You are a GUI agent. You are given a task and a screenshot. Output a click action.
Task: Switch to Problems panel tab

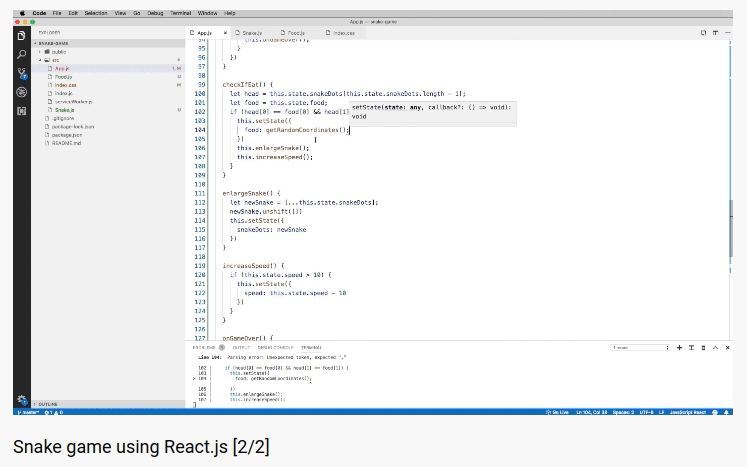pyautogui.click(x=204, y=347)
